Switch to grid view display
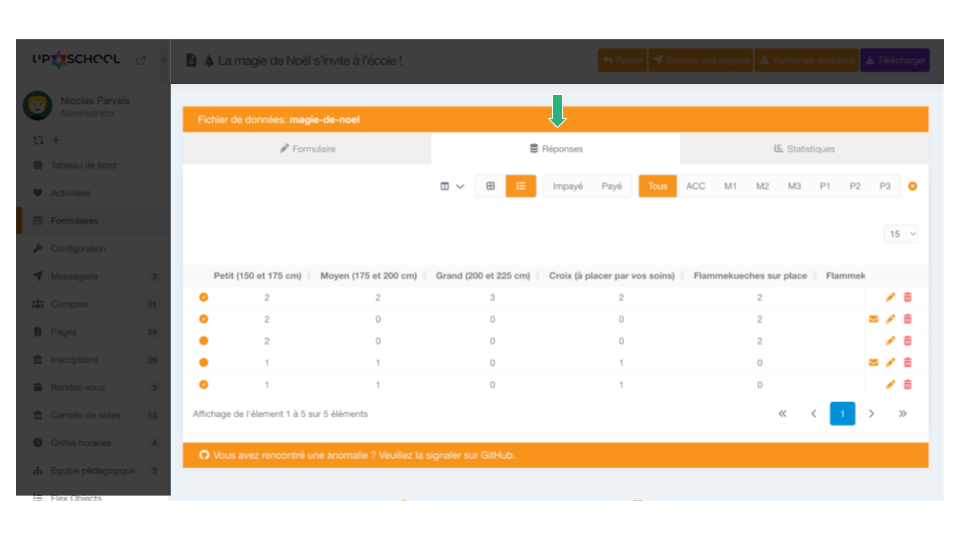The height and width of the screenshot is (540, 960). (490, 186)
